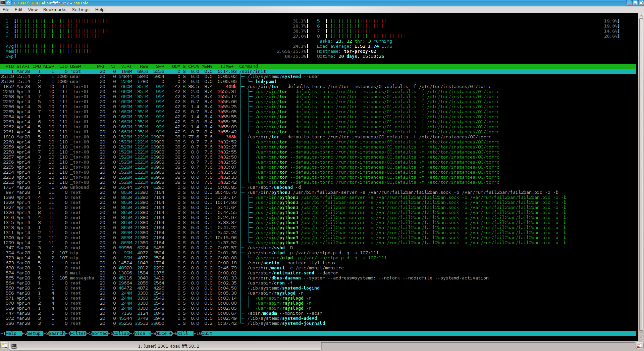The height and width of the screenshot is (351, 644).
Task: Select the /sbin/agetty --noclear tty1 row
Action: click(x=318, y=263)
